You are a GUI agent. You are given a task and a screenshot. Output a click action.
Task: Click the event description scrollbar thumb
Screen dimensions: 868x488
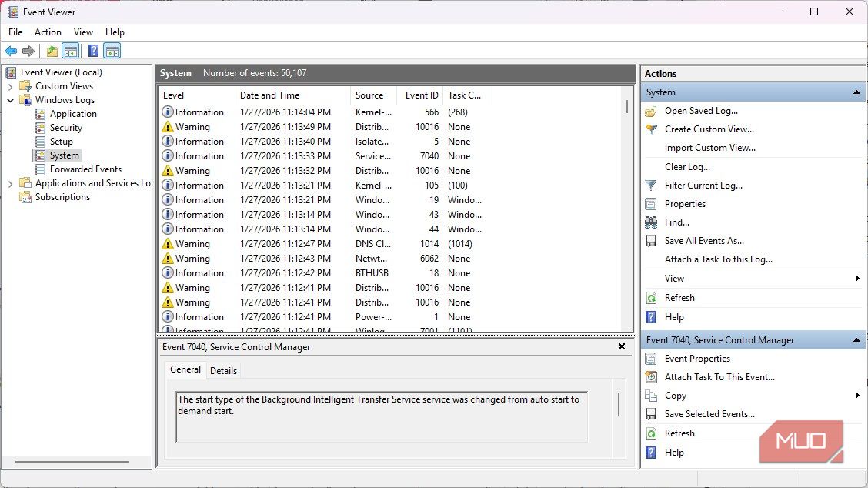(619, 404)
